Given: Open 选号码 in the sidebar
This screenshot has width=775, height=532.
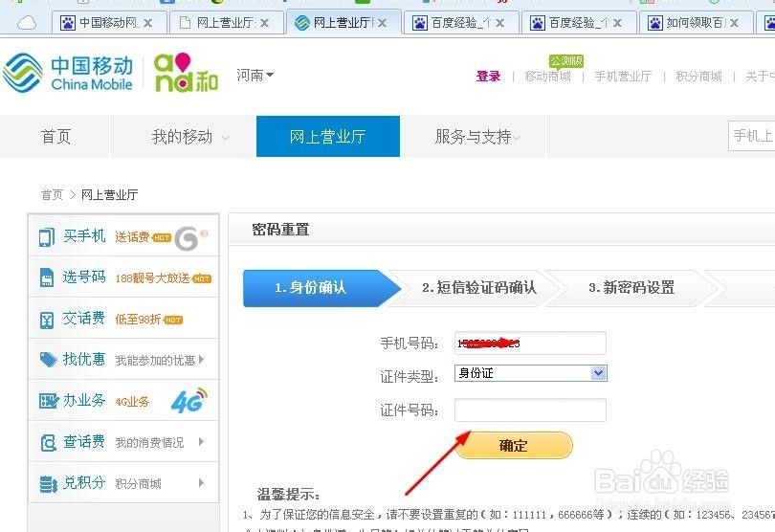Looking at the screenshot, I should click(x=84, y=277).
